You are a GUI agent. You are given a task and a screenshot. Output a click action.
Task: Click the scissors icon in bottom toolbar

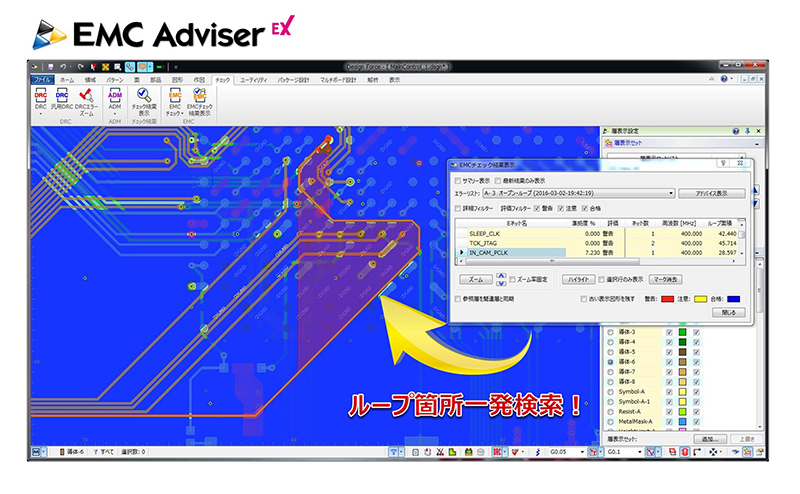[x=439, y=452]
